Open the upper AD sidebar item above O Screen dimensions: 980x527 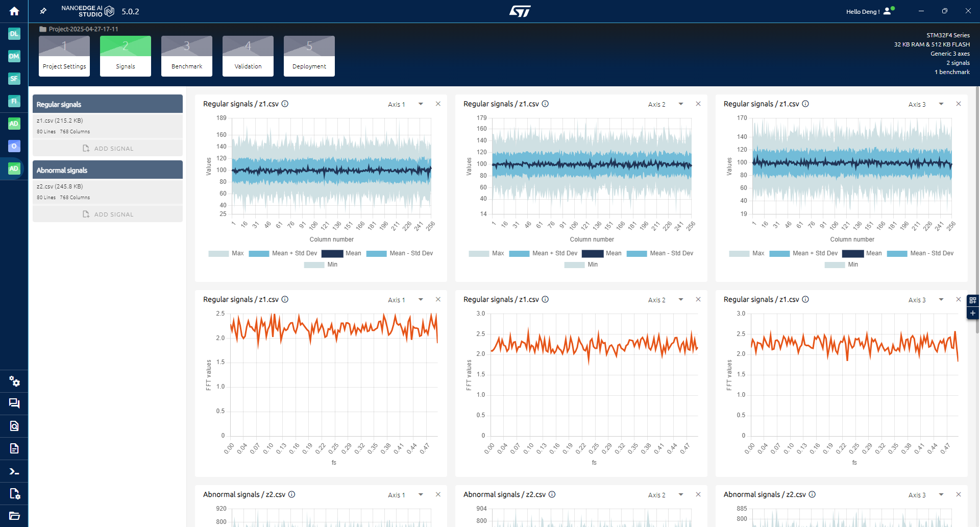(14, 124)
